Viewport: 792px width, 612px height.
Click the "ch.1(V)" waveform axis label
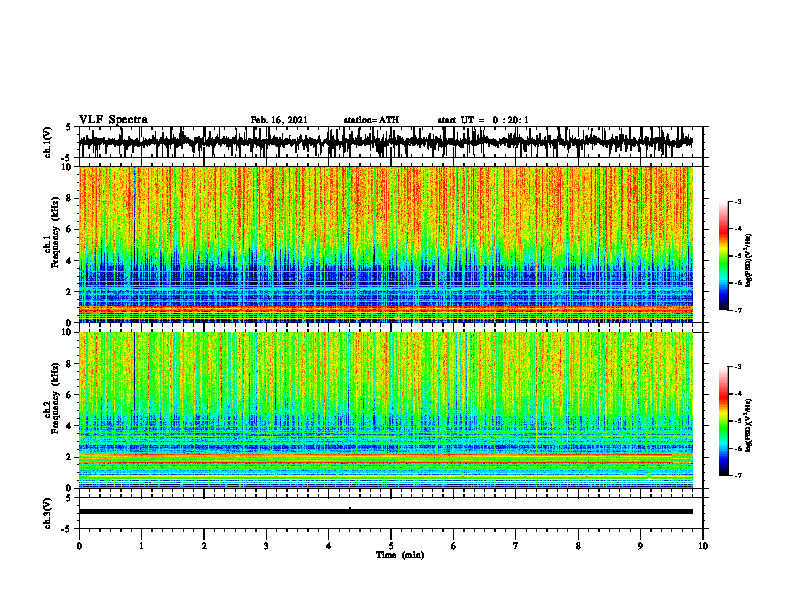point(48,142)
